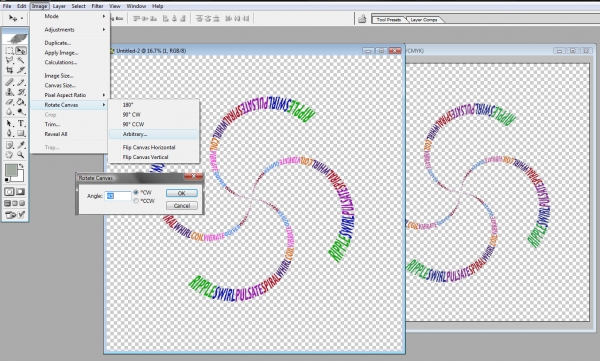Screen dimensions: 600x361
Task: Open the background color picker
Action: coord(21,177)
